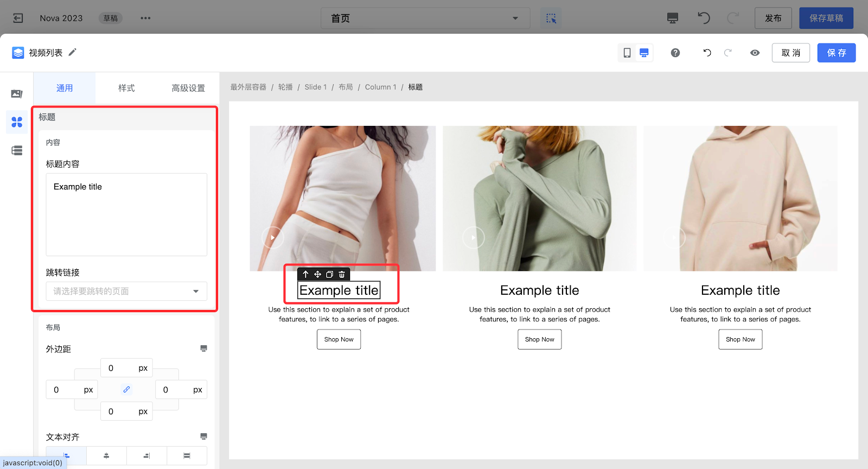Open the three-dot more options menu
The image size is (868, 469).
pyautogui.click(x=145, y=18)
